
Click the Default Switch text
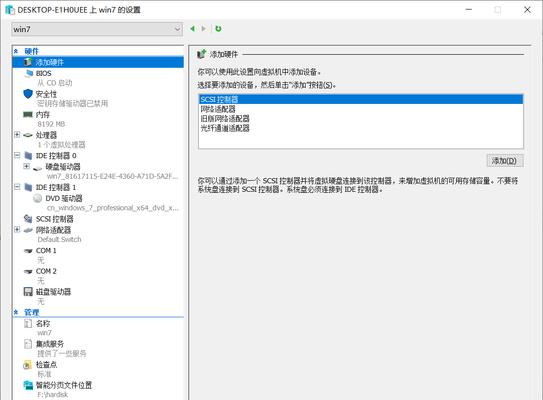[x=59, y=240]
